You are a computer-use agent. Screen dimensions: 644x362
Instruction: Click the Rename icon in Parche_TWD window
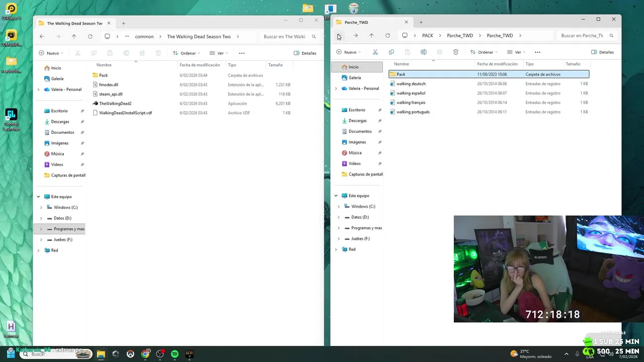tap(424, 52)
